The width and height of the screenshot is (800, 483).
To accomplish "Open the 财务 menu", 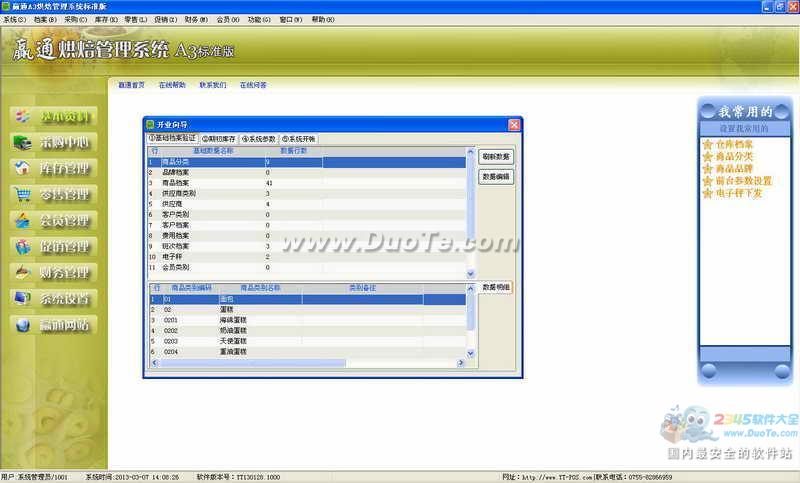I will pos(196,19).
